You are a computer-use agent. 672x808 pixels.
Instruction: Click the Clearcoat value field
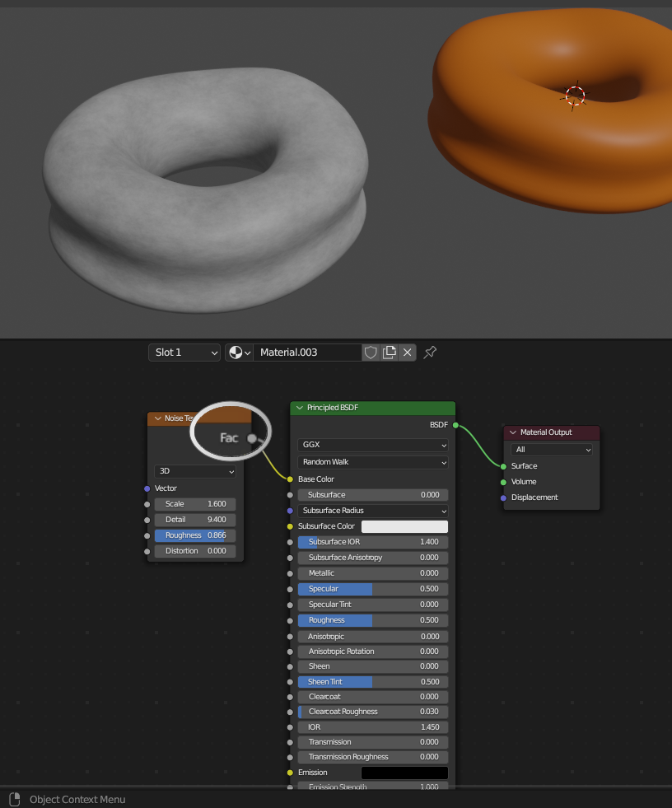[372, 697]
